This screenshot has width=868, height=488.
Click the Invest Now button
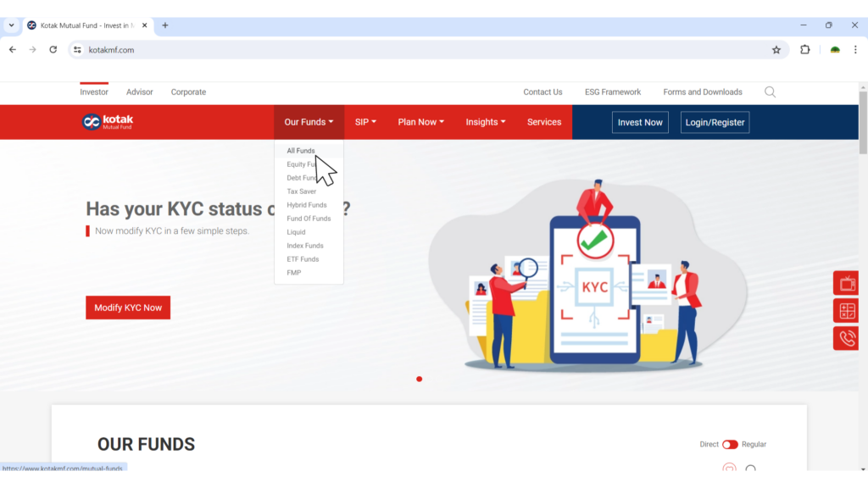click(x=640, y=122)
